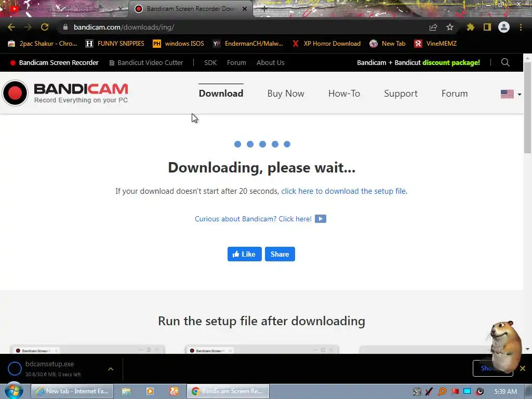Open the windows ISOS bookmark
Screen dimensions: 532x399
(x=179, y=44)
